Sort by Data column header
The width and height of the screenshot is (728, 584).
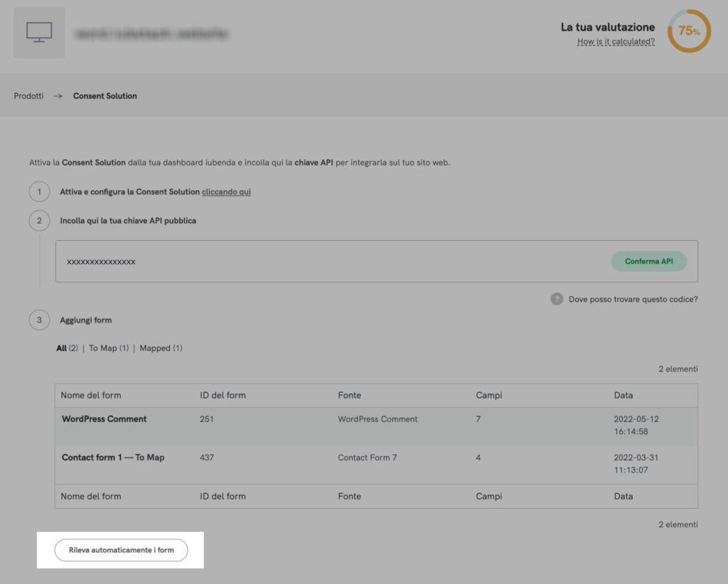coord(623,395)
